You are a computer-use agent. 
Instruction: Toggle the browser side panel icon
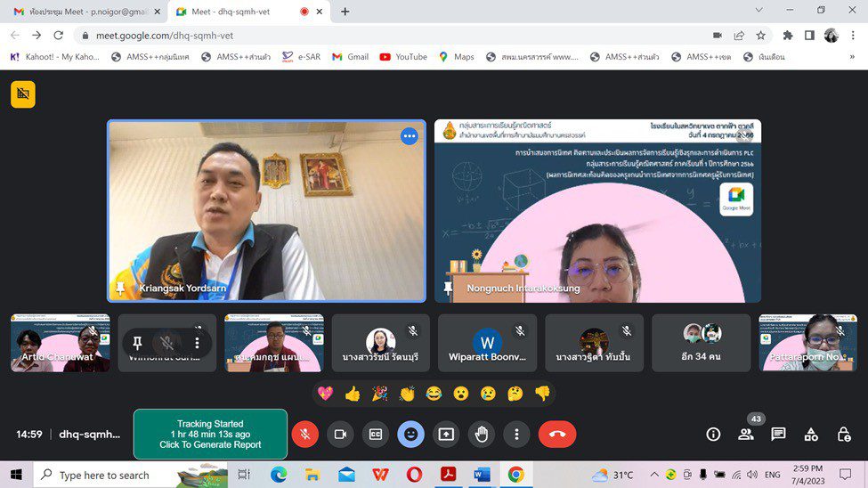(x=809, y=36)
